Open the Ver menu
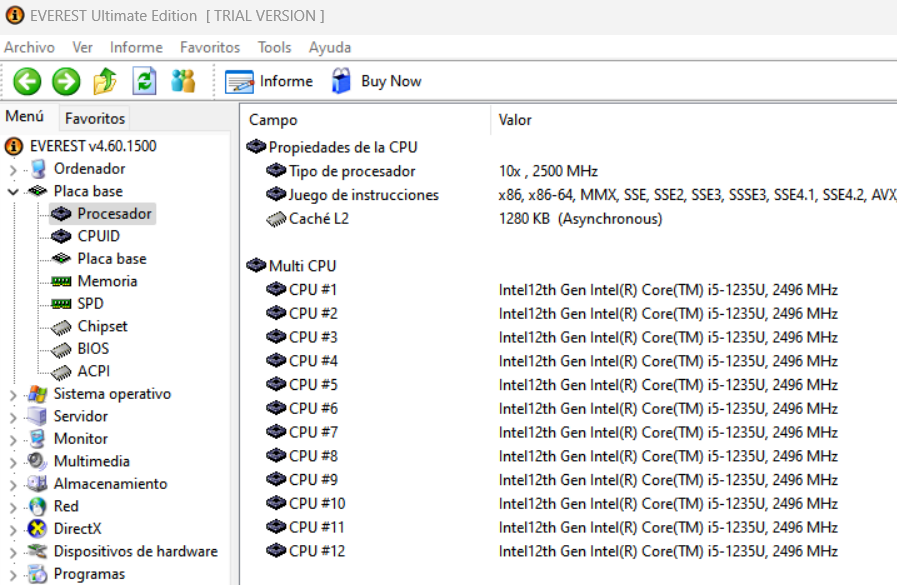 click(x=82, y=47)
